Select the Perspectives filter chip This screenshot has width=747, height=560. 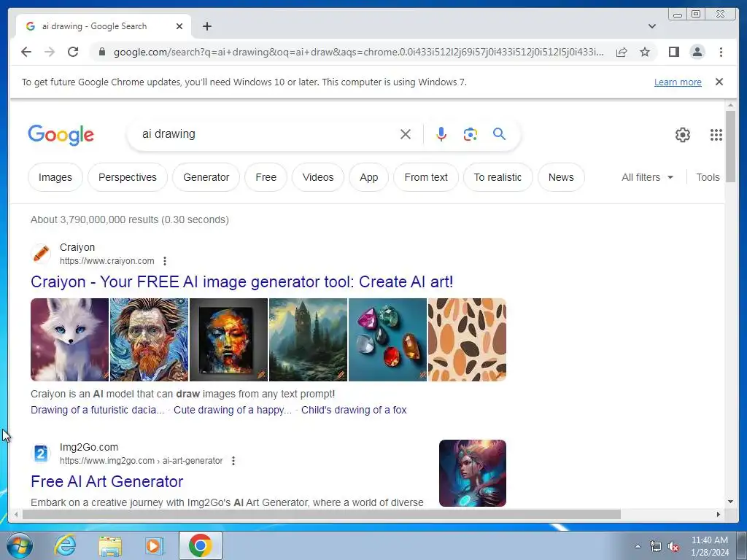click(127, 177)
